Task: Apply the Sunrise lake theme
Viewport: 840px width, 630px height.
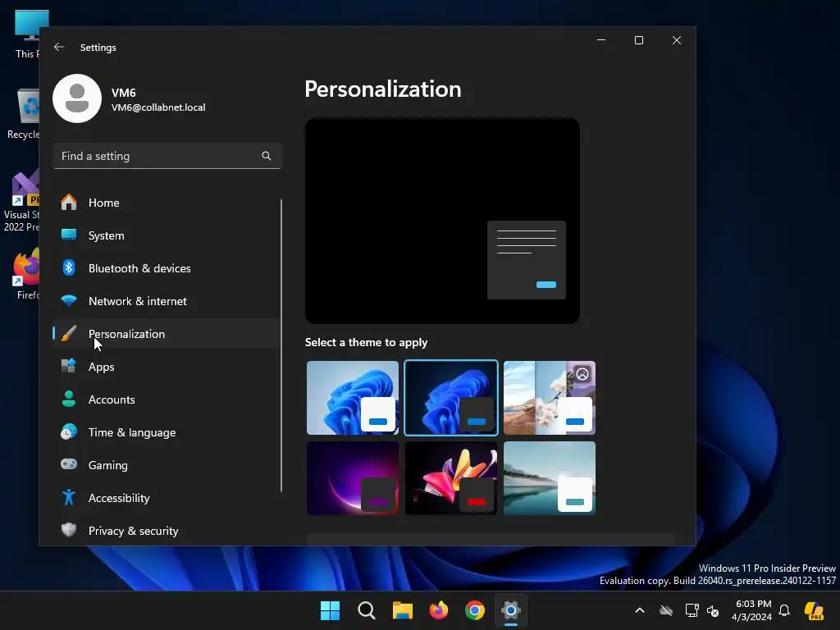Action: coord(550,478)
